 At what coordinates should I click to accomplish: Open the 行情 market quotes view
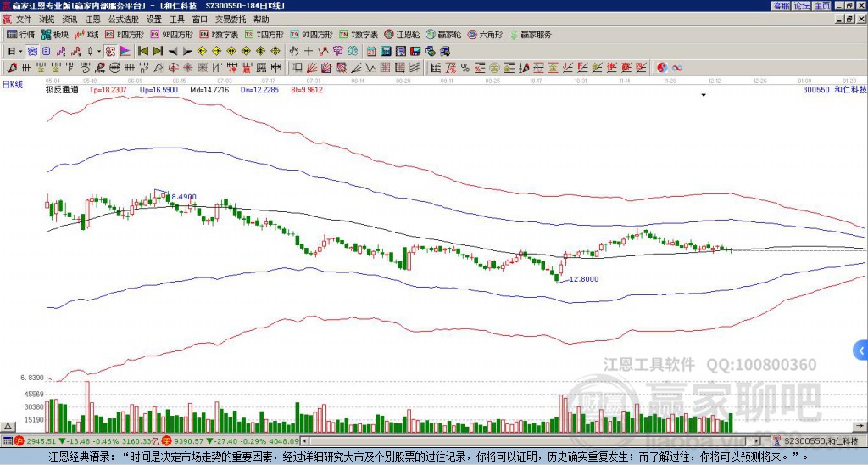(x=20, y=34)
